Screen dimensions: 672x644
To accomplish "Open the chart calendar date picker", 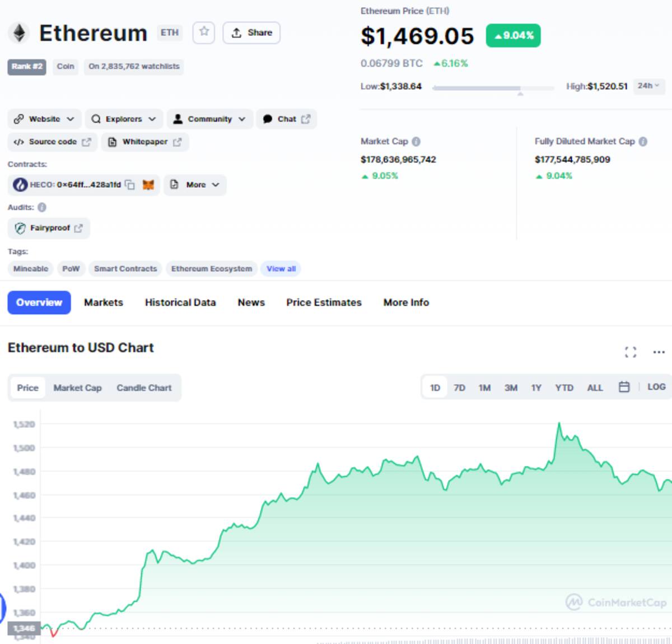I will click(x=624, y=387).
